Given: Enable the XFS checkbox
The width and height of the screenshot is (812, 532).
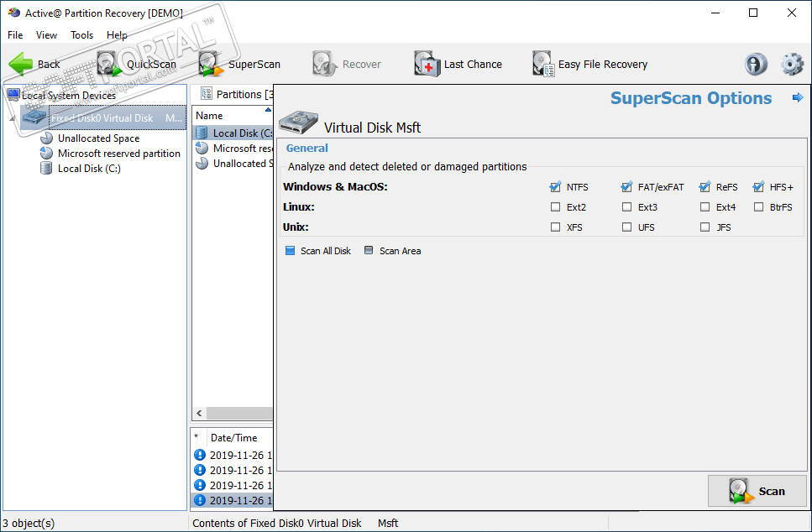Looking at the screenshot, I should click(x=555, y=227).
